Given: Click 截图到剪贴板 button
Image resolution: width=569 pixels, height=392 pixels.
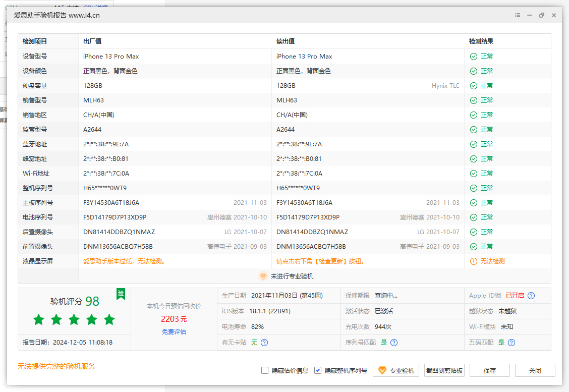Looking at the screenshot, I should click(x=444, y=370).
